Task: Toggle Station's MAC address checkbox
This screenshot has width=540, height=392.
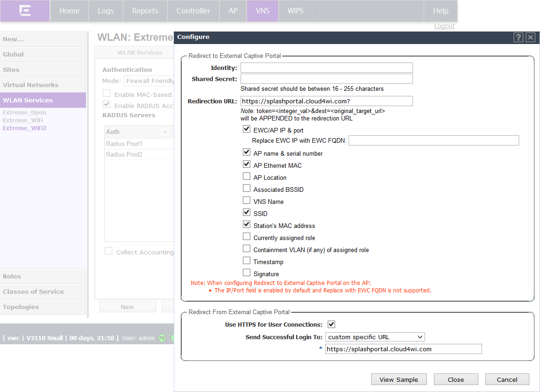Action: click(x=246, y=224)
